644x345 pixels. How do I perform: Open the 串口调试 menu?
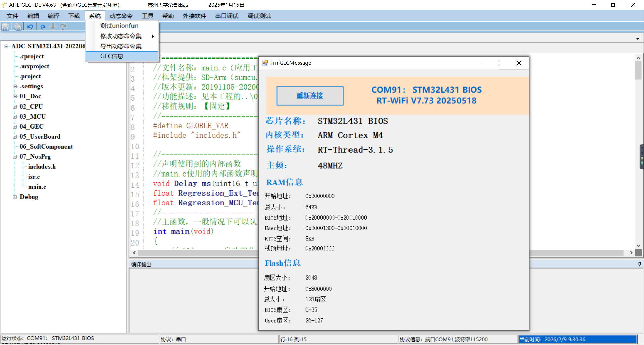(x=227, y=16)
